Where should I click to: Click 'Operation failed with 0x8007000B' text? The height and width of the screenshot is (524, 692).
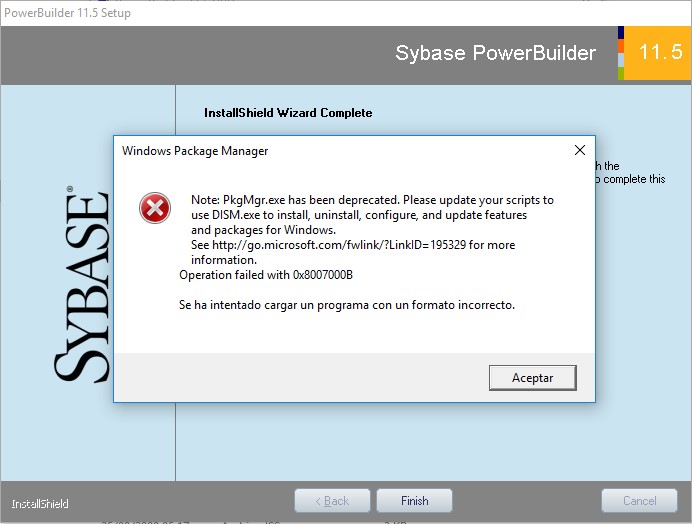(266, 275)
